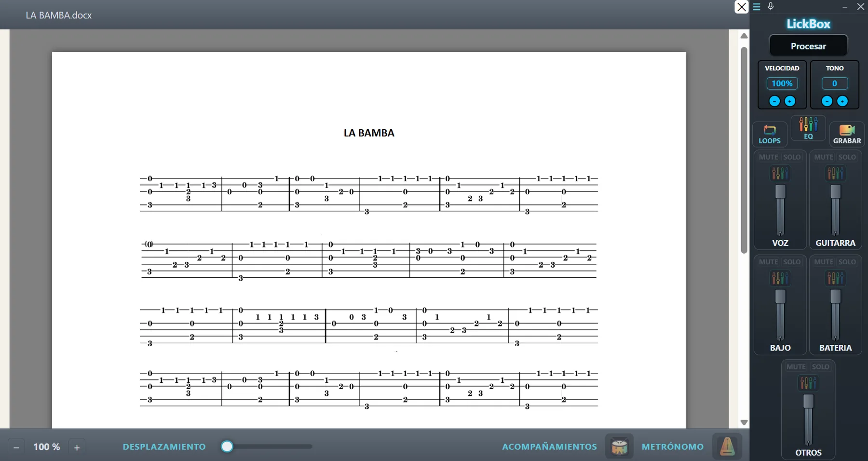The image size is (868, 461).
Task: Click the document scrollbar down arrow
Action: coord(744,422)
